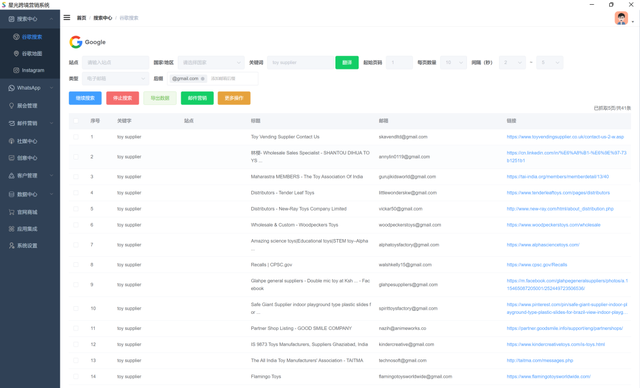Tick the select-all checkbox in table header
Image resolution: width=640 pixels, height=388 pixels.
[76, 121]
